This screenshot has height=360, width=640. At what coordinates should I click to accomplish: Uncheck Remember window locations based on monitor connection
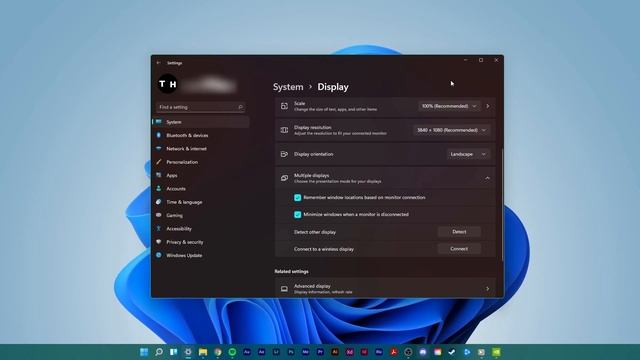[298, 198]
